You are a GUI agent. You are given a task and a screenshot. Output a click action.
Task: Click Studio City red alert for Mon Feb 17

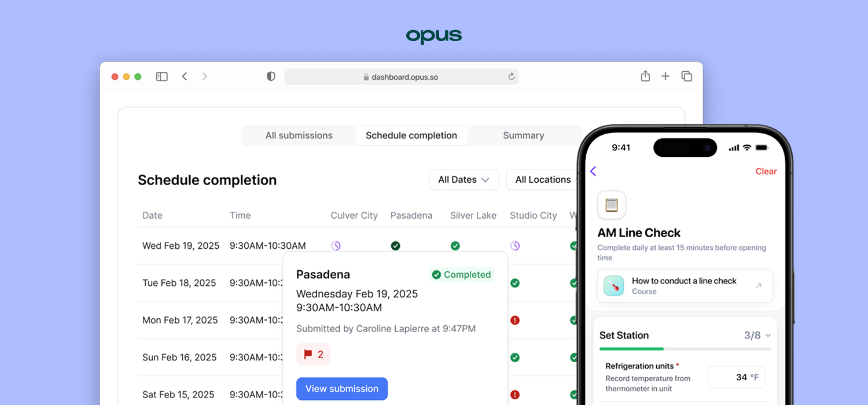coord(515,320)
